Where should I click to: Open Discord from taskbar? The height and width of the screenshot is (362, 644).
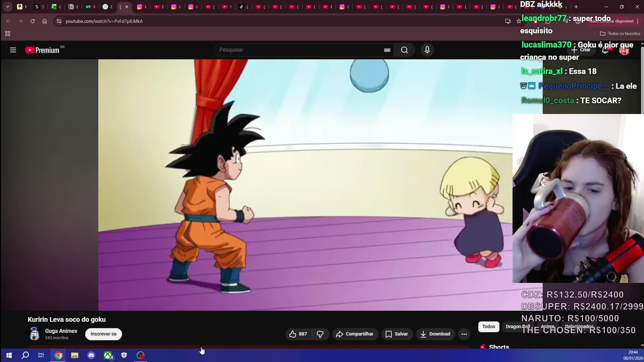click(91, 355)
